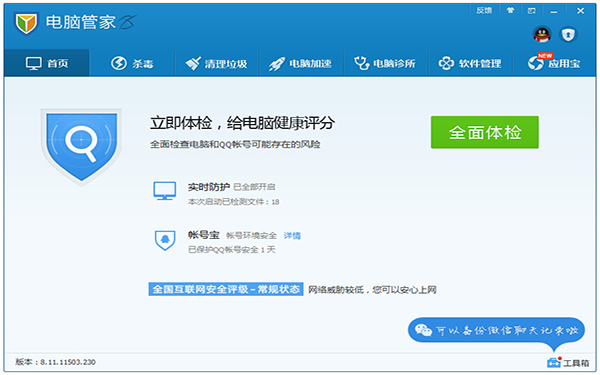Click the 已全部开启 status text
Screen dimensions: 600x375
(254, 187)
